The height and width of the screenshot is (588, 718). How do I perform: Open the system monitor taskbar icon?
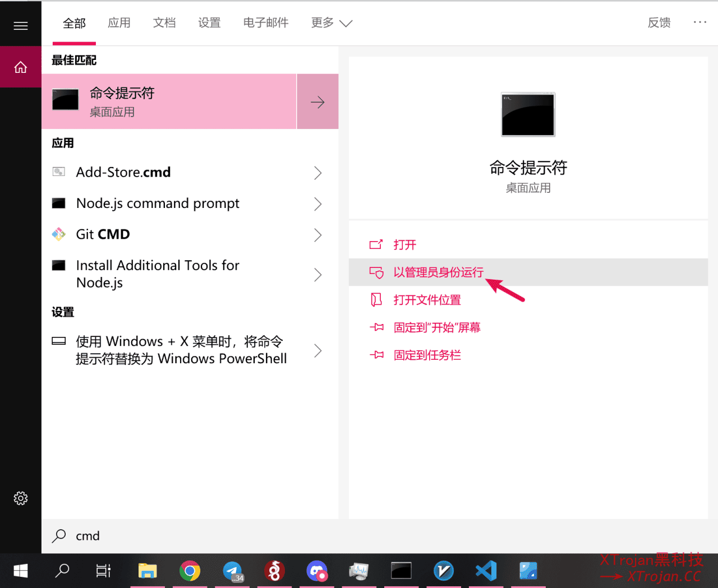pyautogui.click(x=359, y=571)
